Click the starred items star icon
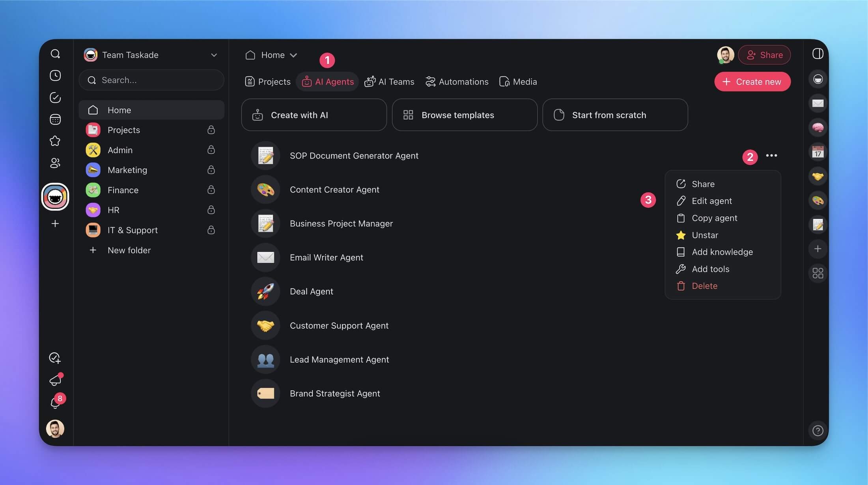The image size is (868, 485). (x=55, y=141)
